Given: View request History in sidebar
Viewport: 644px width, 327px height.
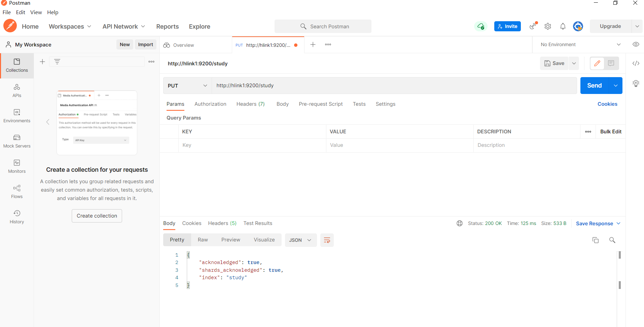Looking at the screenshot, I should click(17, 217).
